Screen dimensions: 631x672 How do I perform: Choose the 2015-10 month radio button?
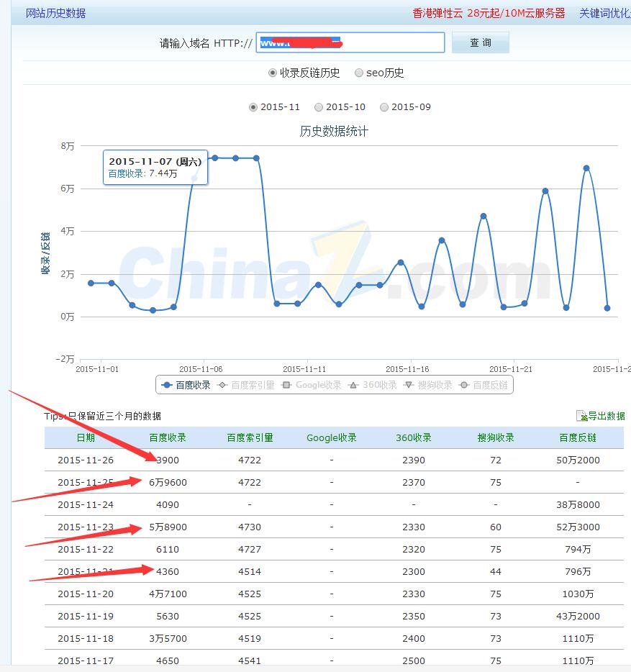(319, 107)
